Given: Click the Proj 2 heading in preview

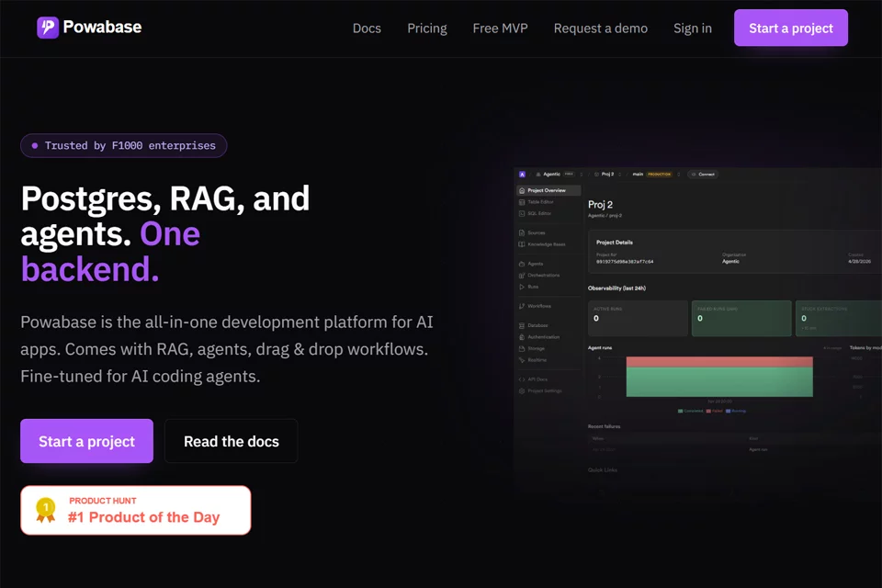Looking at the screenshot, I should point(600,205).
